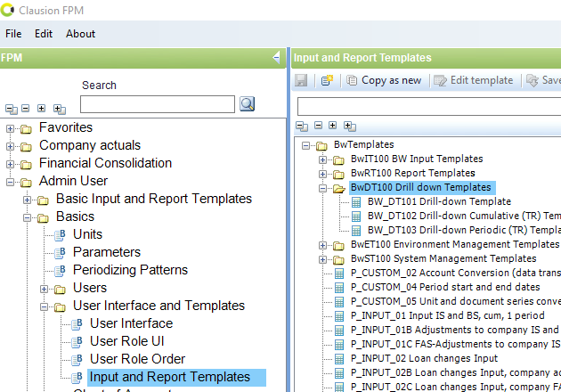Click minus collapse icon in FPM tree toolbar

(x=26, y=108)
